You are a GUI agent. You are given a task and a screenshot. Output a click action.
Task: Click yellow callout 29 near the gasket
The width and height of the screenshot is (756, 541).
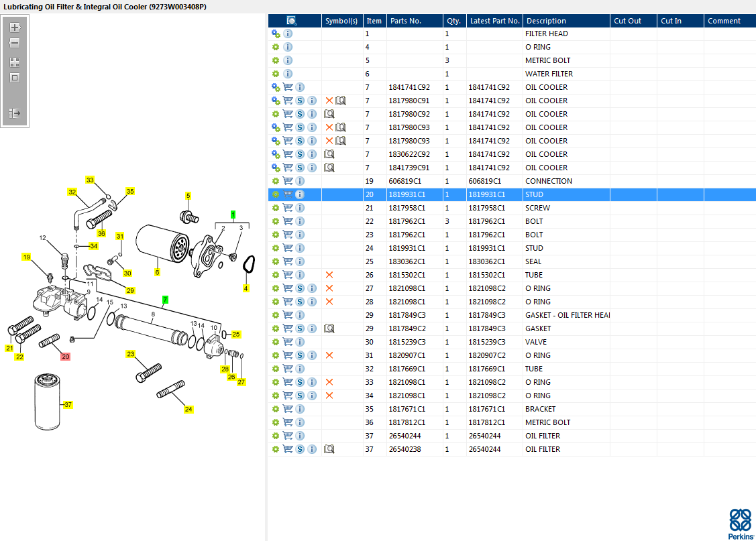130,290
